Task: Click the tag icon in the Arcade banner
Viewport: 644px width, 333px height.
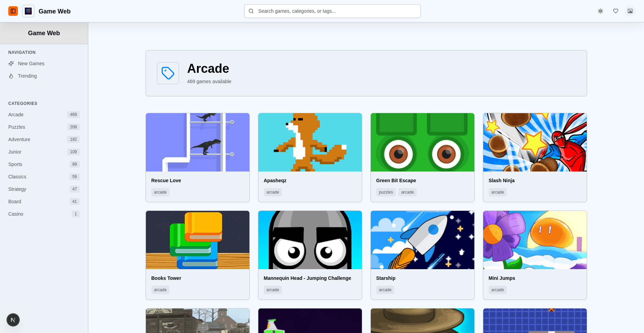Action: (x=168, y=73)
